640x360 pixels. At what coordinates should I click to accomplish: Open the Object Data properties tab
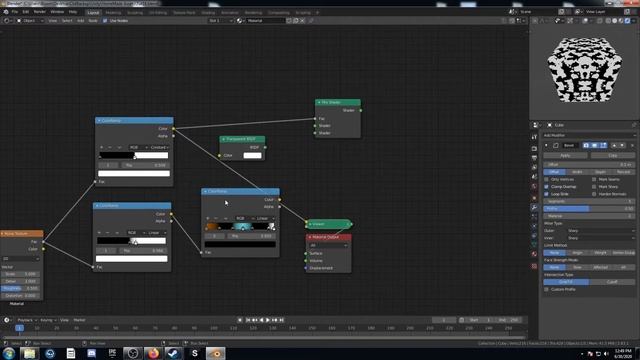pos(534,244)
